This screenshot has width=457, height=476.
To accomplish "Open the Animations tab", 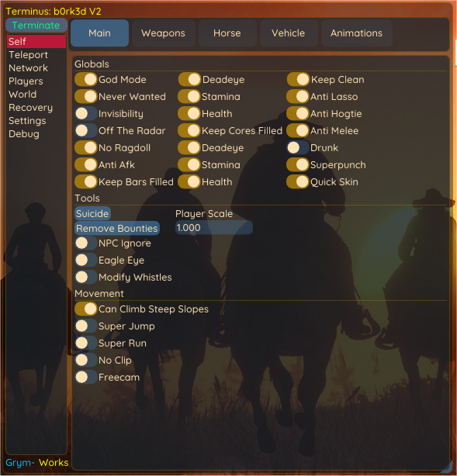I will click(356, 33).
